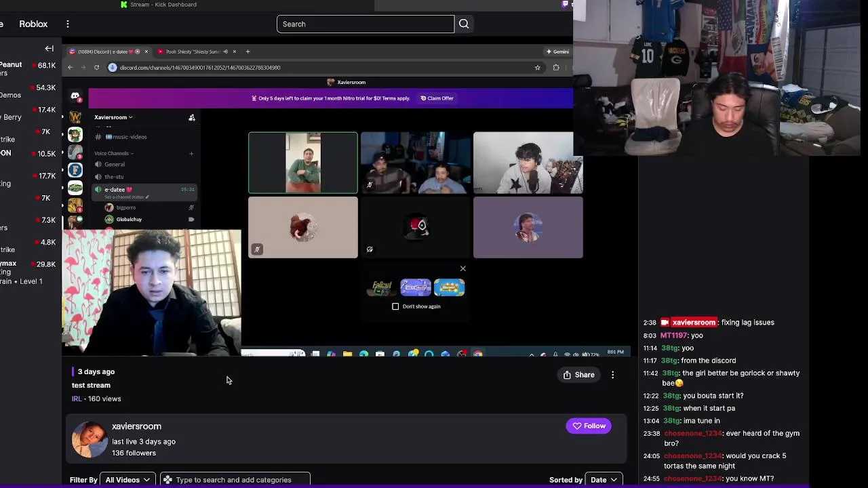Click the magnifier search button
Image resolution: width=868 pixels, height=488 pixels.
(x=464, y=24)
